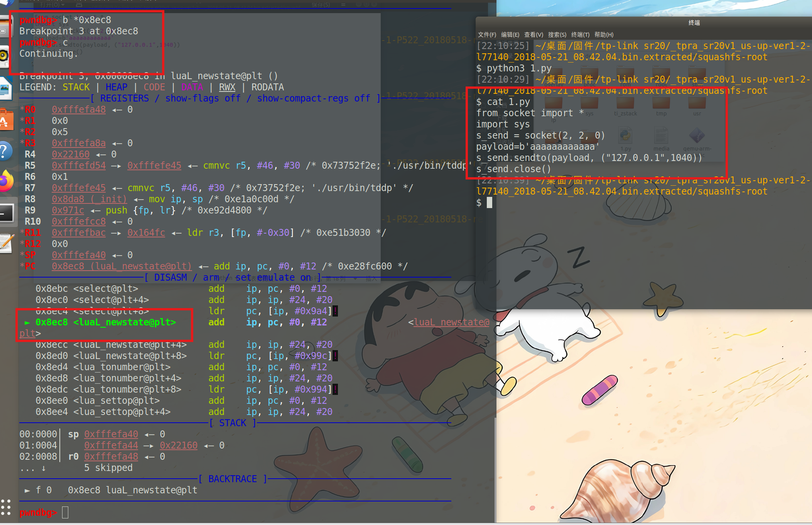This screenshot has width=812, height=525.
Task: Click the 0x8ec8 (luaL_newstate@plt) PC address
Action: coord(122,266)
